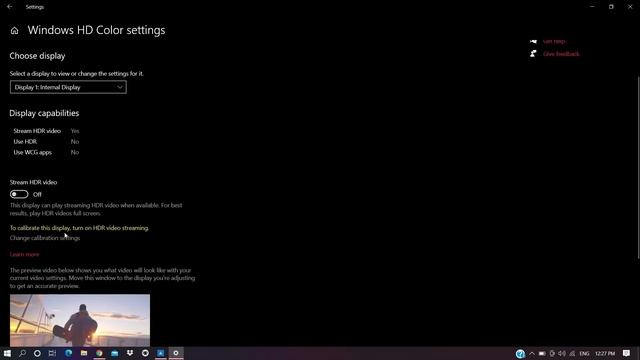Click the Get help icon
The image size is (640, 360).
(x=533, y=41)
